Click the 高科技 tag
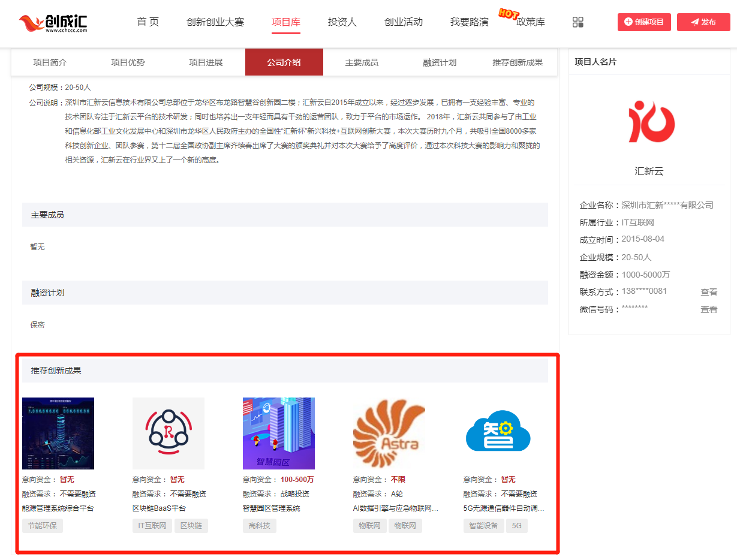 pyautogui.click(x=260, y=526)
